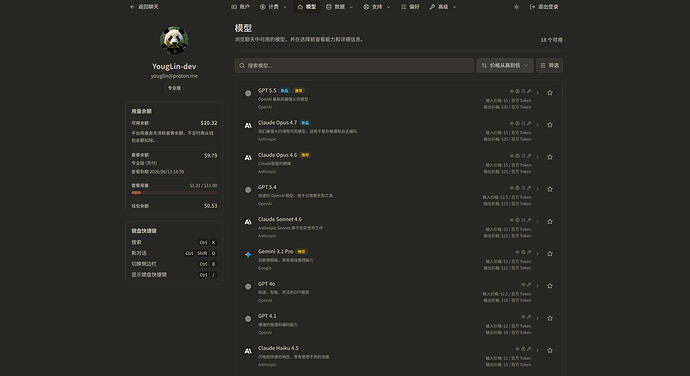Click the search magnifier icon in 搜索模型 field

pyautogui.click(x=242, y=66)
